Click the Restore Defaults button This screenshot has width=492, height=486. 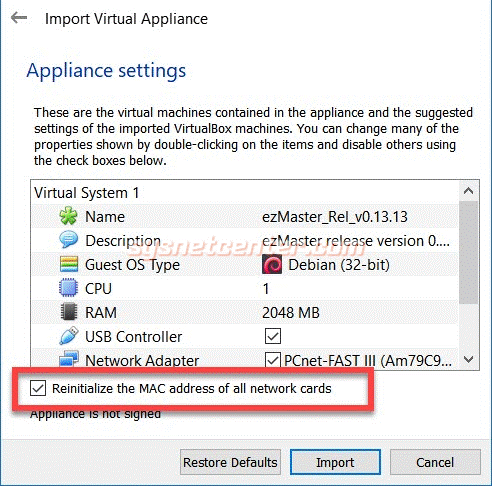(230, 462)
